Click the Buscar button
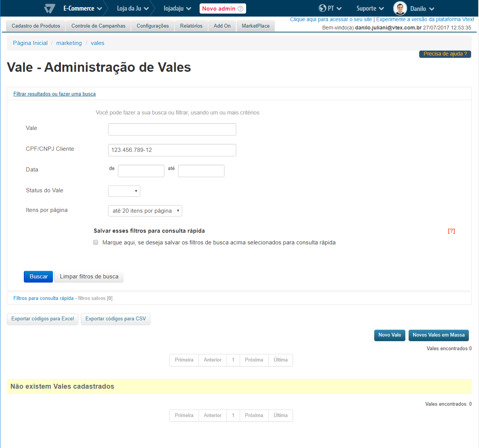Viewport: 479px width, 448px height. [x=39, y=277]
